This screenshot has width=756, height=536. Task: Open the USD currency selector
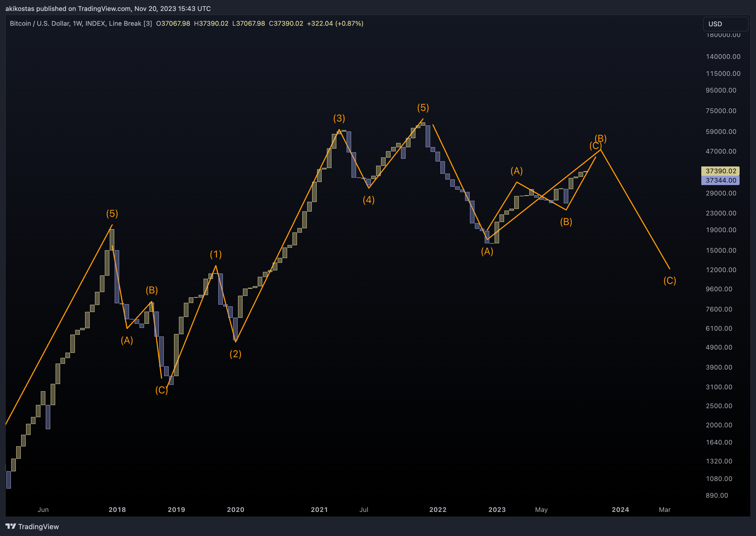(726, 24)
